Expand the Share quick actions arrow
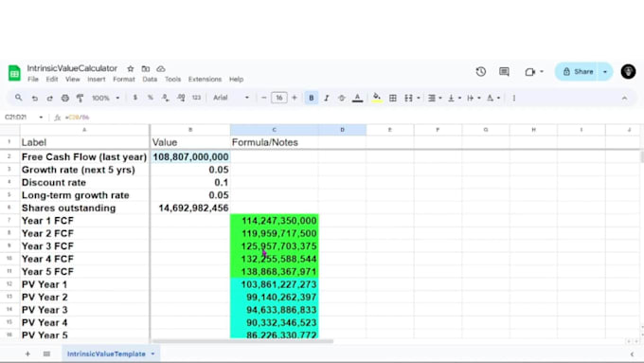644x363 pixels. [x=605, y=71]
